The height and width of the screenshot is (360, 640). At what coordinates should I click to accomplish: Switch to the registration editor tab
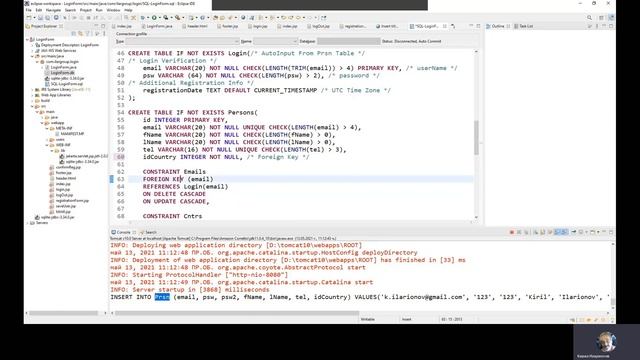click(353, 26)
